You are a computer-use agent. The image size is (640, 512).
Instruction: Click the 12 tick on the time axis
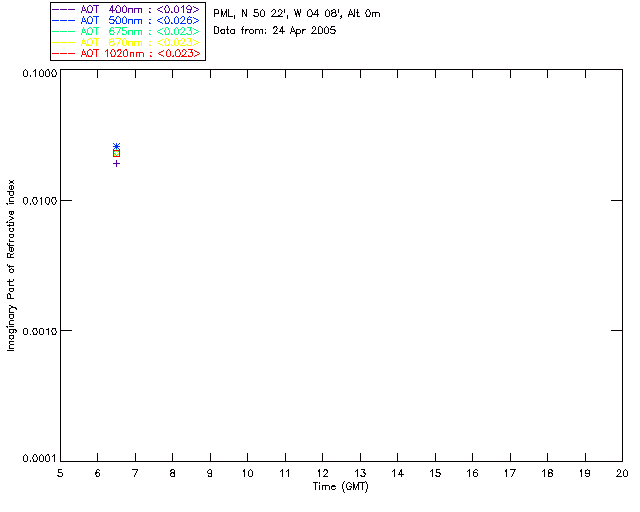coord(322,473)
